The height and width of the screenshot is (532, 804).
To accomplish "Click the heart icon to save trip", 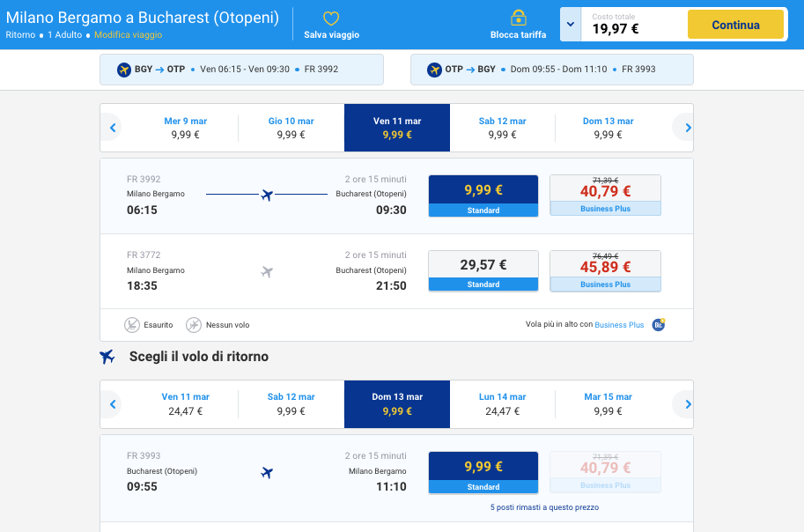I will (x=331, y=18).
